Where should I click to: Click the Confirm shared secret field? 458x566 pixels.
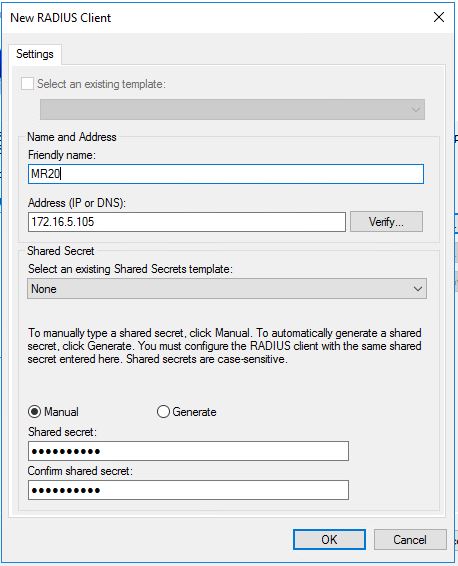pyautogui.click(x=188, y=490)
